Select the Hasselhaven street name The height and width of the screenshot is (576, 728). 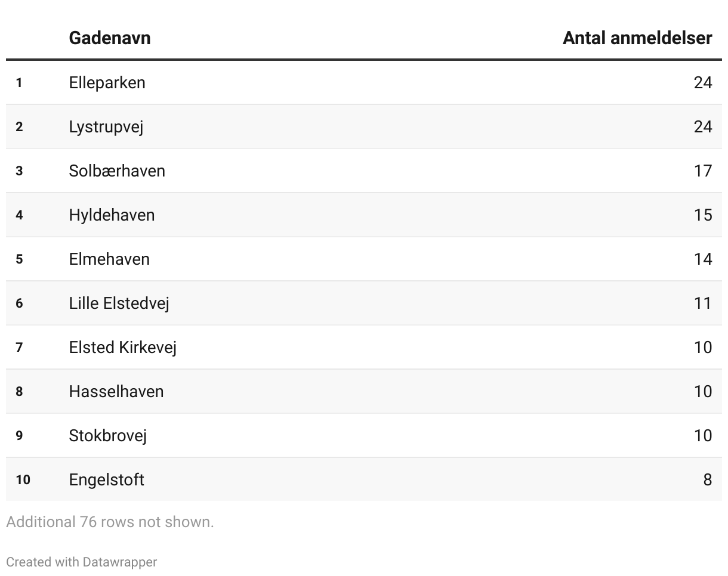(x=116, y=391)
